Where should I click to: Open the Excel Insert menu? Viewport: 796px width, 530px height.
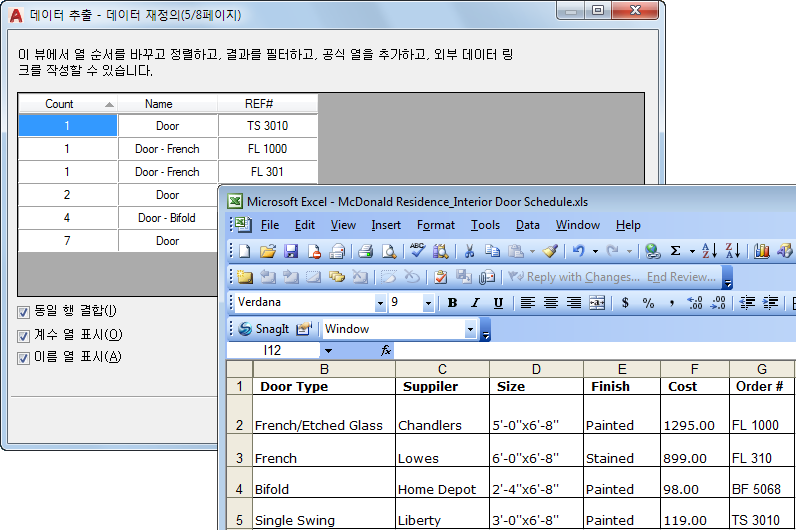(386, 225)
